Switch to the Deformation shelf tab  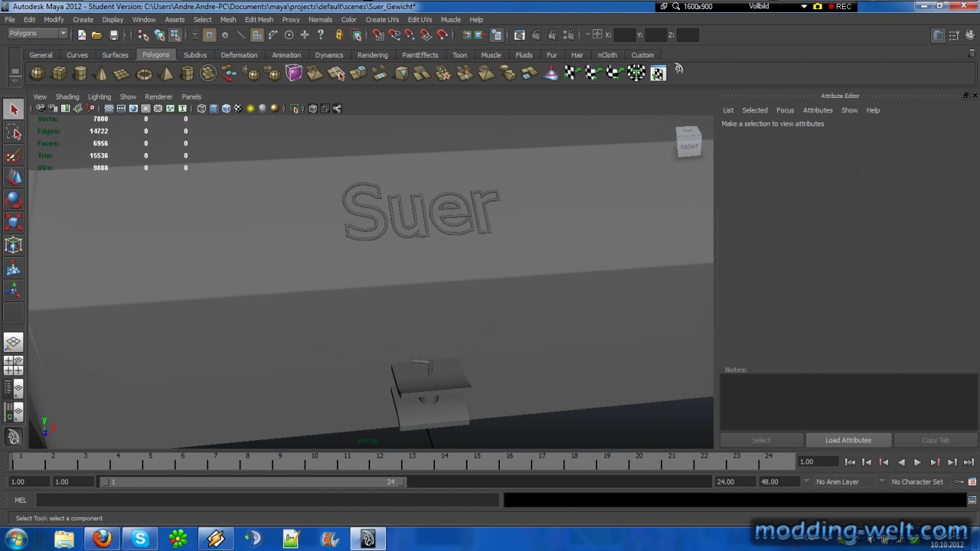239,55
